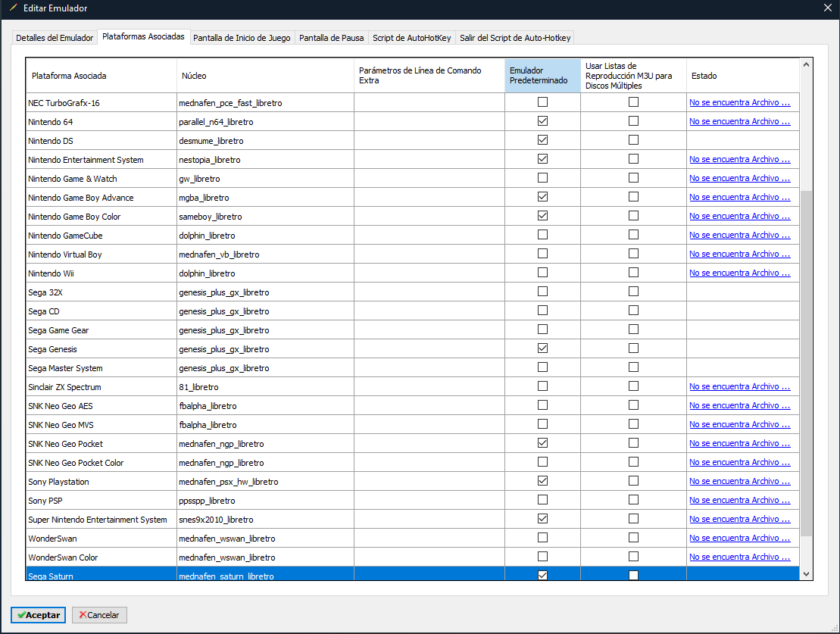Uncheck default emulator for Sega Genesis
This screenshot has width=840, height=634.
pos(542,348)
